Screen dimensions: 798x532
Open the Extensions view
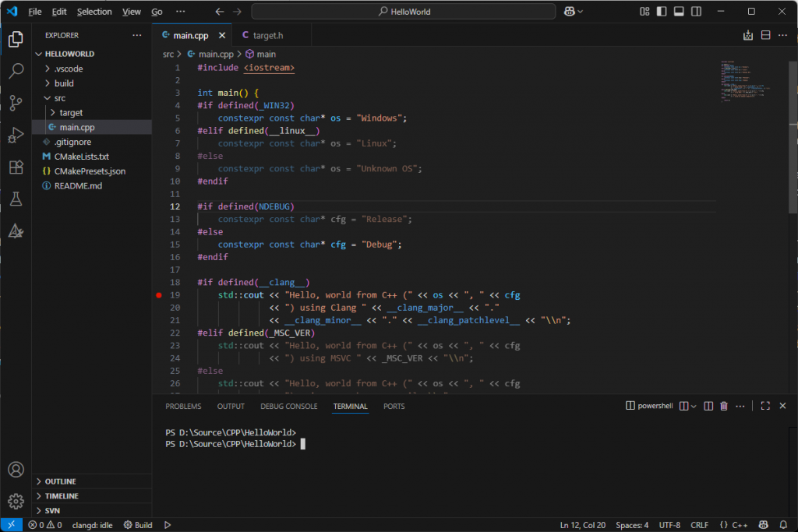coord(16,167)
